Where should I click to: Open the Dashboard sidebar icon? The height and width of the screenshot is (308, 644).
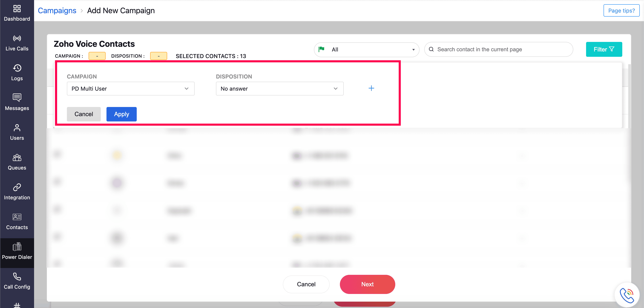pos(17,9)
